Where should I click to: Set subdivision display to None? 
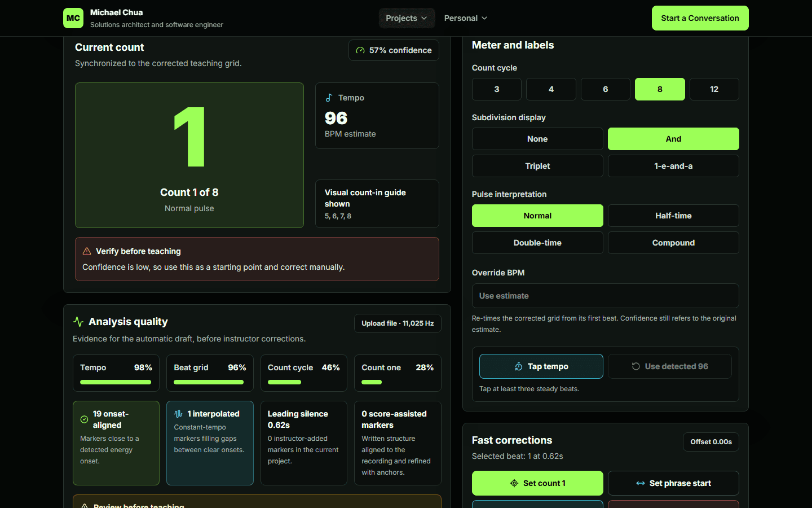click(537, 139)
